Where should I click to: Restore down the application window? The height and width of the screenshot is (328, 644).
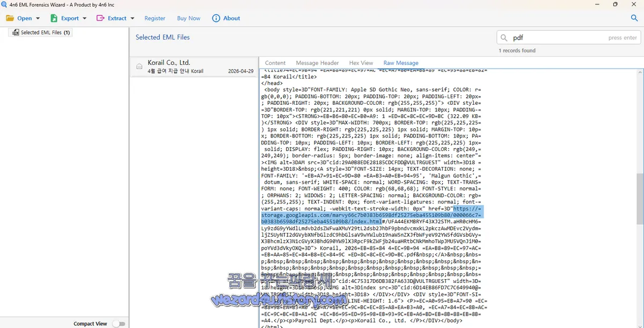point(615,4)
